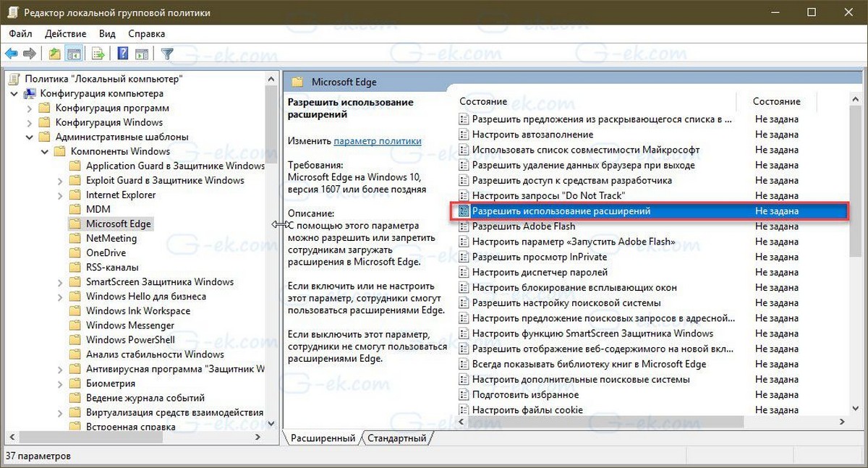Expand the Internet Explorer tree node
Screen dimensions: 868x468
pos(60,195)
